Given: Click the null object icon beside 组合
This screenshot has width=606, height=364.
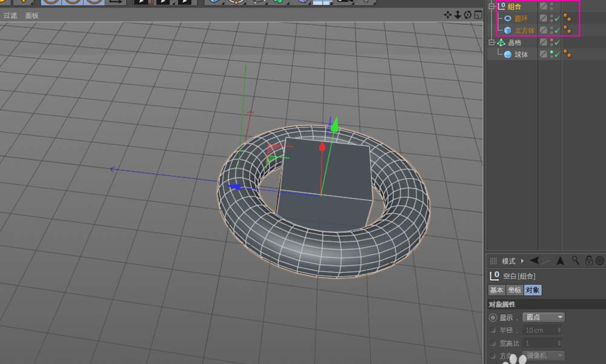Looking at the screenshot, I should [x=502, y=6].
